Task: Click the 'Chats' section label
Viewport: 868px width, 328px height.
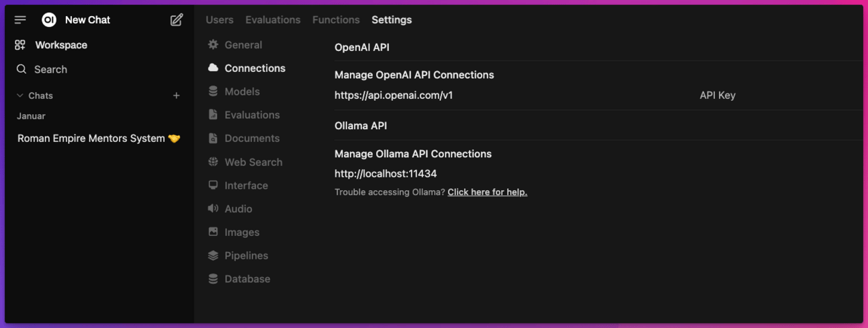Action: pos(40,95)
